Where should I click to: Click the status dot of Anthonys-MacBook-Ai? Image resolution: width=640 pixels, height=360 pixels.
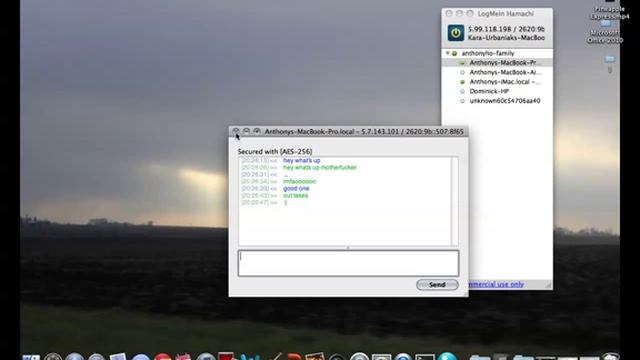point(462,72)
